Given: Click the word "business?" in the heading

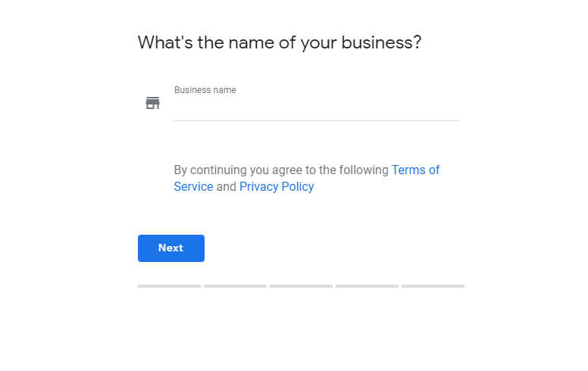Looking at the screenshot, I should (x=381, y=42).
